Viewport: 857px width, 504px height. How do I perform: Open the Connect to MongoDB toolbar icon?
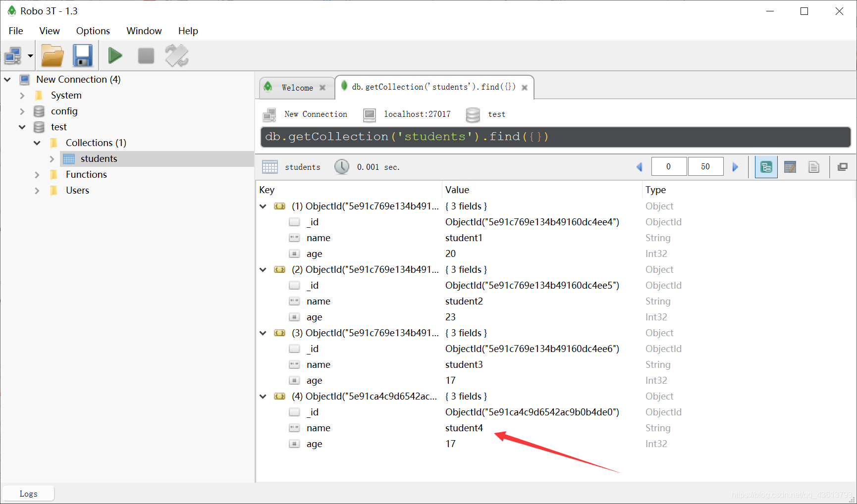click(13, 56)
